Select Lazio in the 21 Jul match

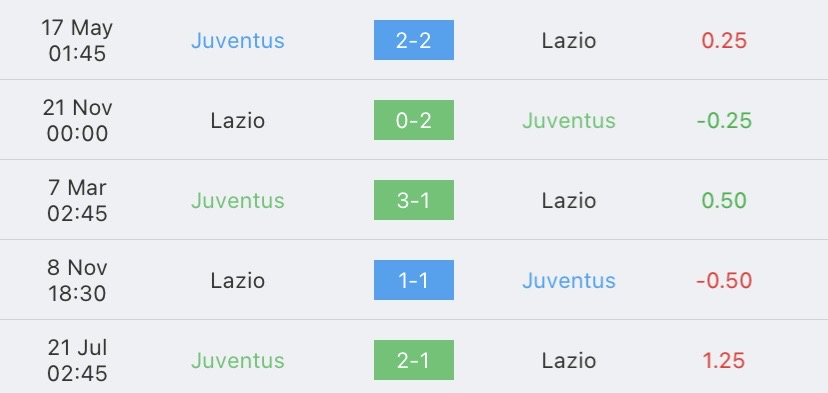569,361
